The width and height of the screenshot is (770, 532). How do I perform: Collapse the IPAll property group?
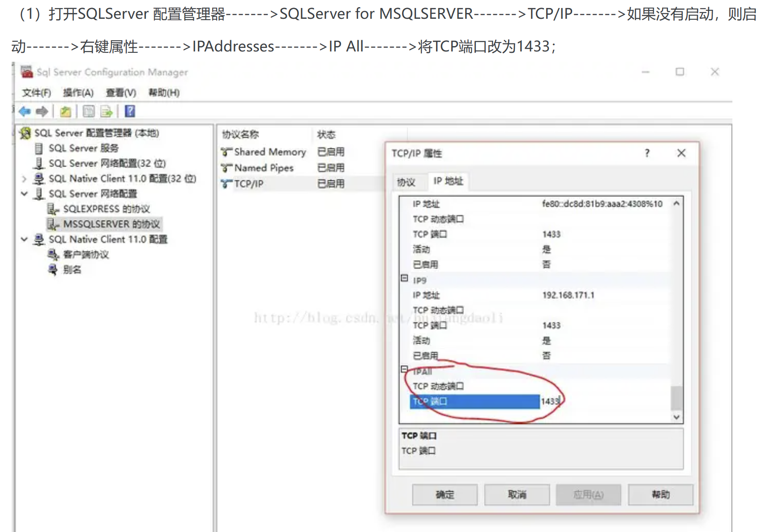[x=404, y=369]
